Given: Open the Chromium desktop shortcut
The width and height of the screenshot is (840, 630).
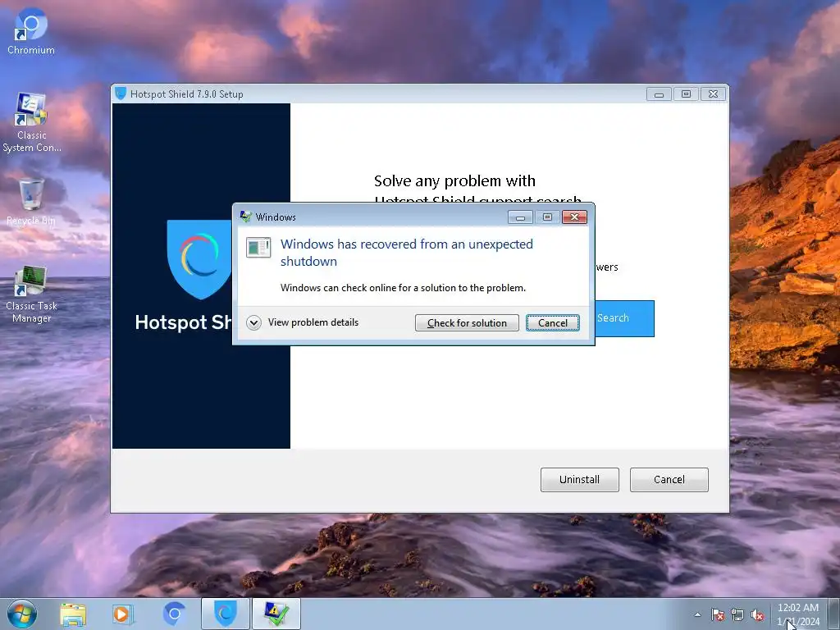Looking at the screenshot, I should tap(31, 31).
